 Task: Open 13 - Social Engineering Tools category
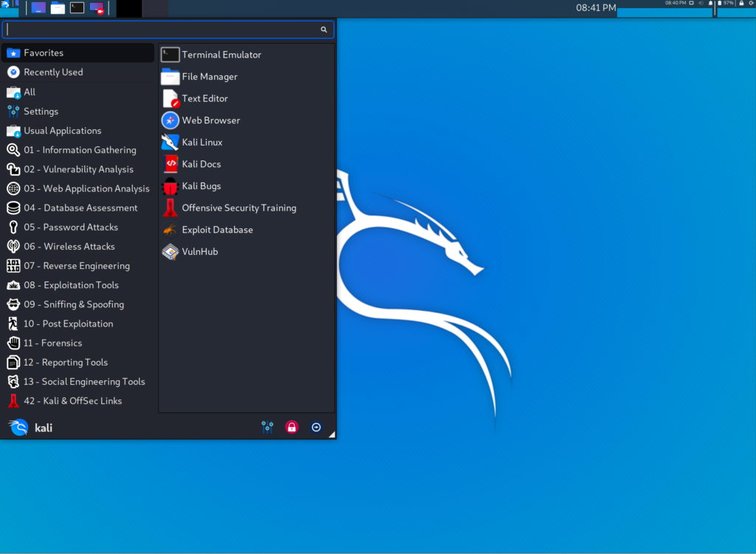click(x=78, y=381)
